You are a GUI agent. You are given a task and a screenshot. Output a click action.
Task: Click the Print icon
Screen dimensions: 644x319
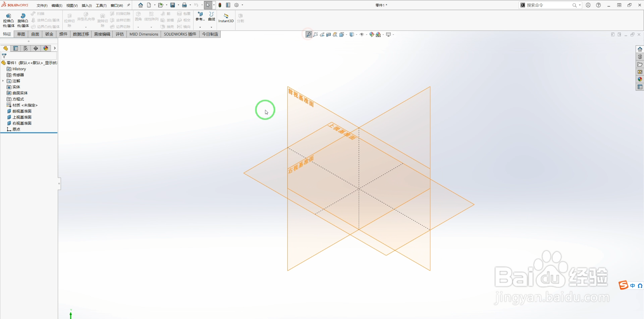pyautogui.click(x=184, y=5)
